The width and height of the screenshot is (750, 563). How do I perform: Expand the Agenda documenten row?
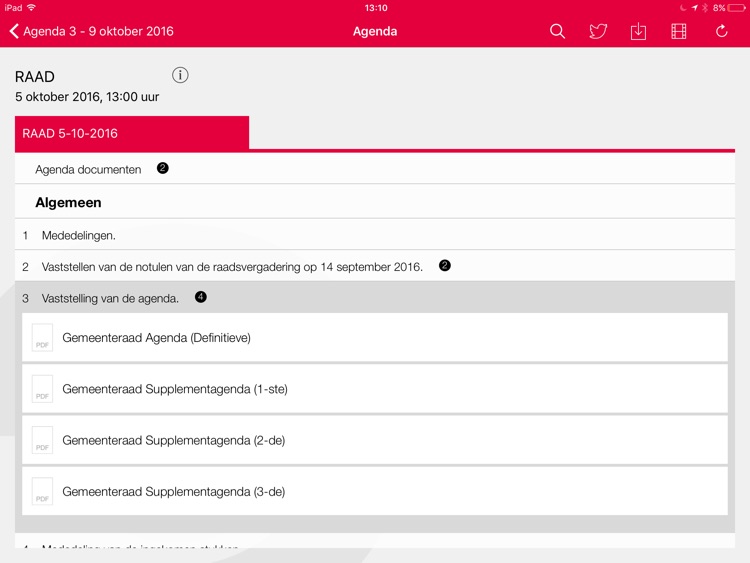pyautogui.click(x=375, y=169)
